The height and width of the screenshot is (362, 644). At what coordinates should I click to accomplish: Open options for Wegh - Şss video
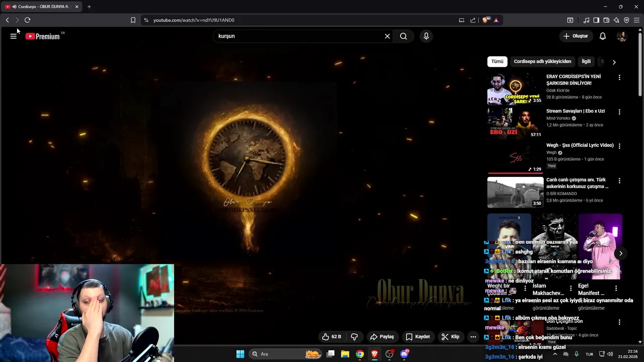tap(619, 146)
